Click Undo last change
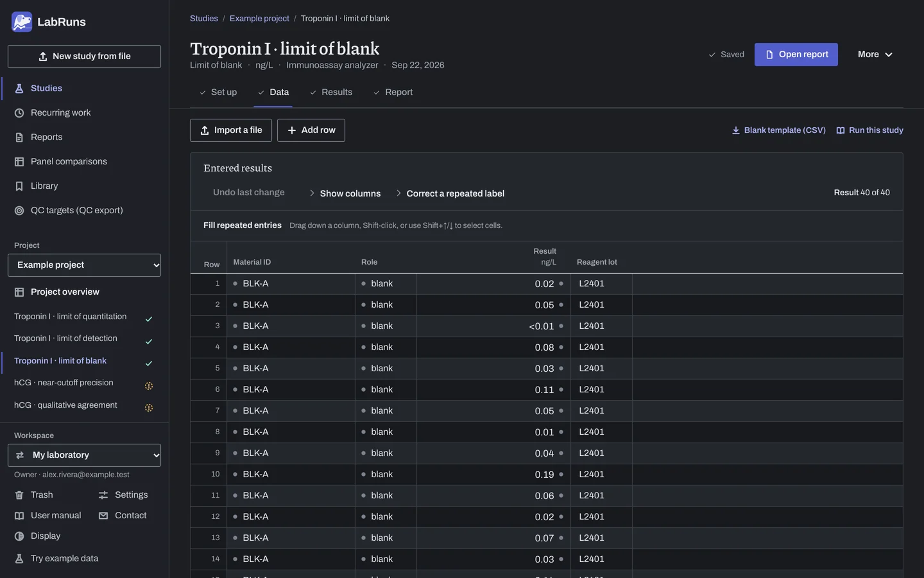This screenshot has width=924, height=578. click(x=249, y=193)
